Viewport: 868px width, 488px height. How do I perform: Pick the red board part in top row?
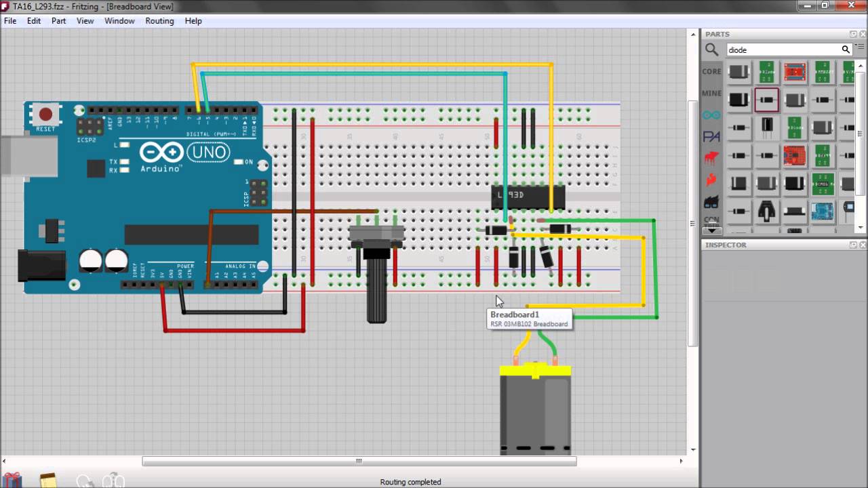(795, 72)
